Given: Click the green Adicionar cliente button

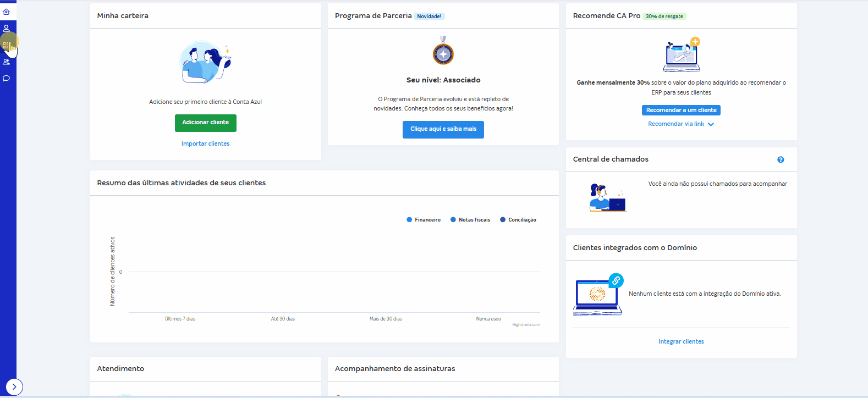Looking at the screenshot, I should [x=206, y=123].
